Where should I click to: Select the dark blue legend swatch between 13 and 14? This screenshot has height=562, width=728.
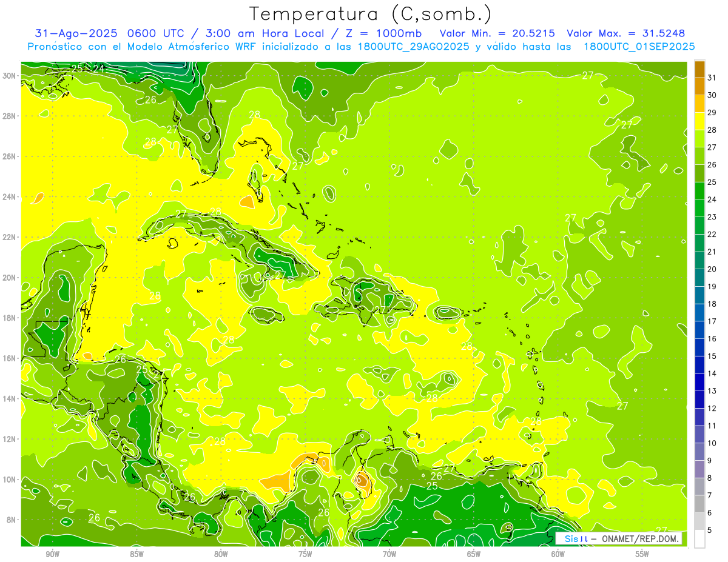pos(699,382)
